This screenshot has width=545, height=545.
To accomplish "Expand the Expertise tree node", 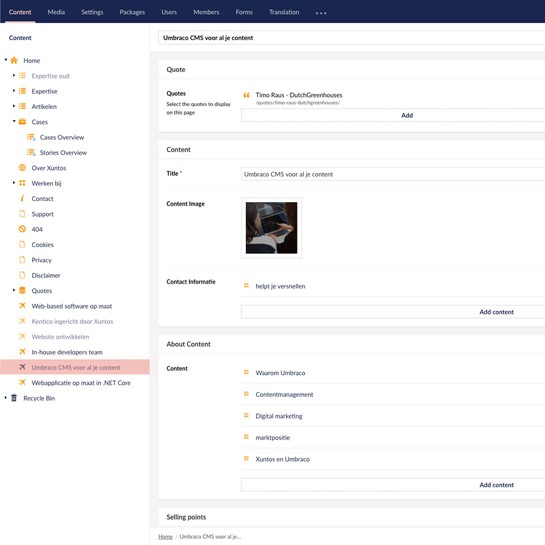I will 14,91.
